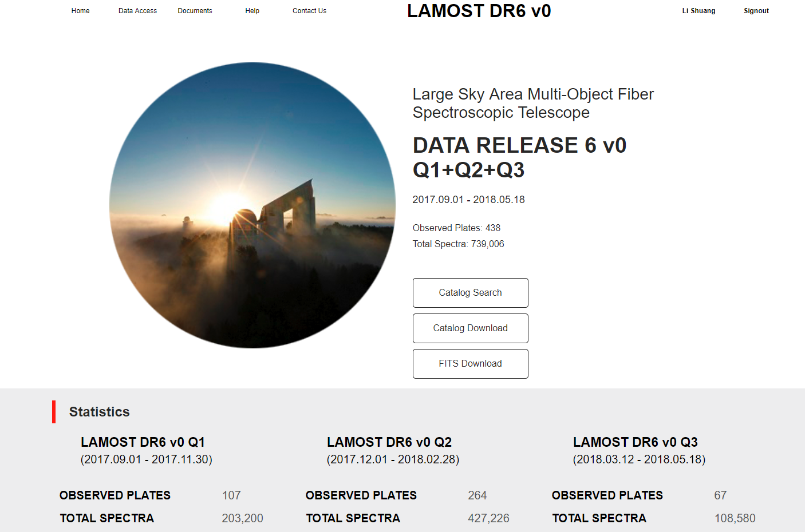Viewport: 805px width, 532px height.
Task: Click the Total Spectra: 739,006 line
Action: (459, 244)
